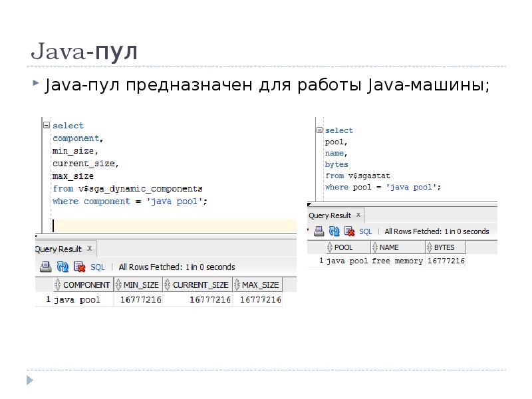Select the right Query Result tab
The width and height of the screenshot is (532, 399).
click(x=329, y=215)
